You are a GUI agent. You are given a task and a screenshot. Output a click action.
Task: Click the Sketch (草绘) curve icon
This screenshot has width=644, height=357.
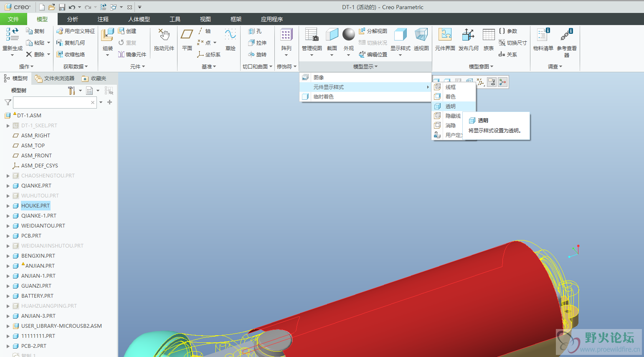(231, 34)
